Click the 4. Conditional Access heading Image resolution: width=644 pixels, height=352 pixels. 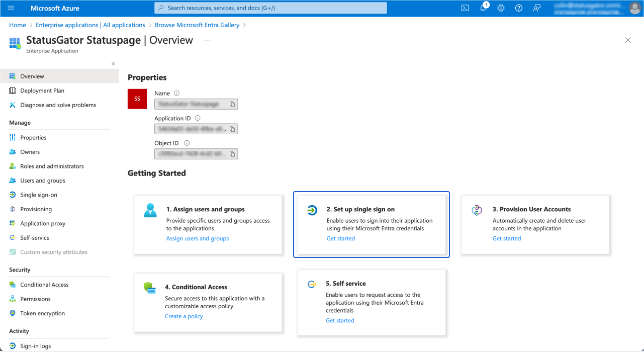pos(196,287)
